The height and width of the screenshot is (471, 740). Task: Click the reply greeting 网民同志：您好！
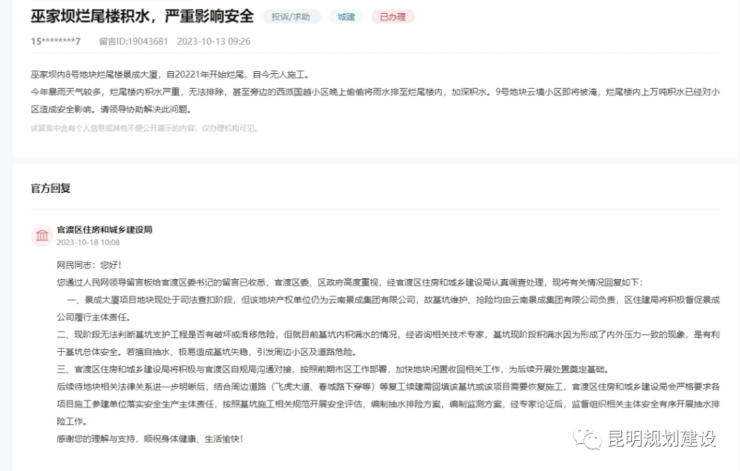(89, 264)
